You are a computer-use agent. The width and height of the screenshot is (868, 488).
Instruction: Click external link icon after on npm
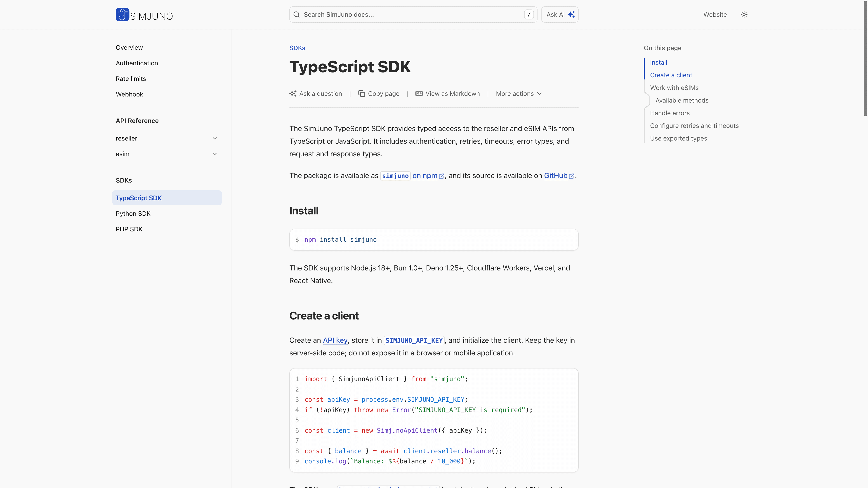click(441, 176)
